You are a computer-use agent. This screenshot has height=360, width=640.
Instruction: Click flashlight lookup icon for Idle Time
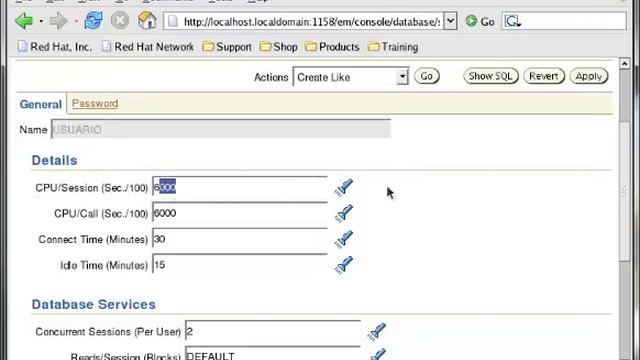coord(344,265)
